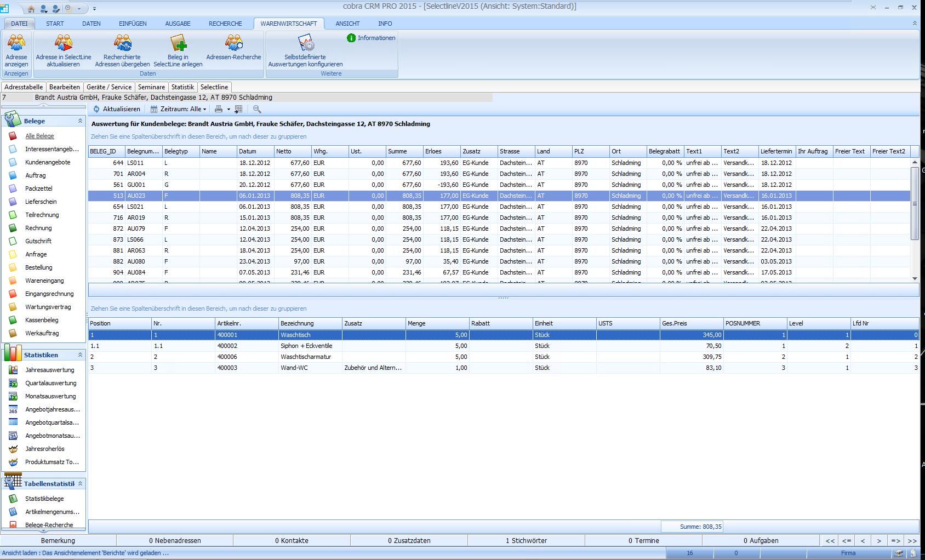Open the Jahresauswertung statistic
Image resolution: width=925 pixels, height=560 pixels.
pyautogui.click(x=50, y=370)
